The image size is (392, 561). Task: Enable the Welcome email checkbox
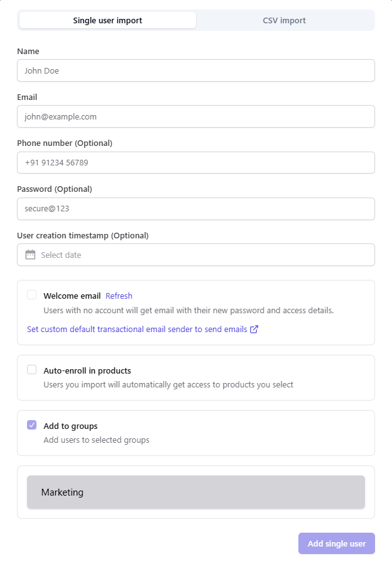31,295
